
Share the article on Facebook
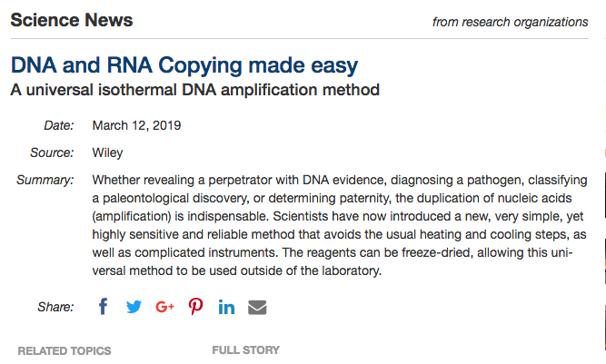(x=103, y=307)
